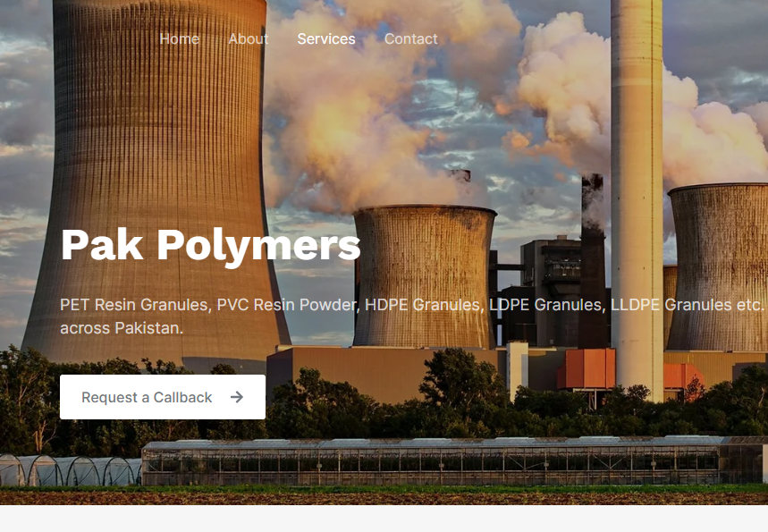Go to the About page
This screenshot has width=768, height=532.
tap(249, 38)
